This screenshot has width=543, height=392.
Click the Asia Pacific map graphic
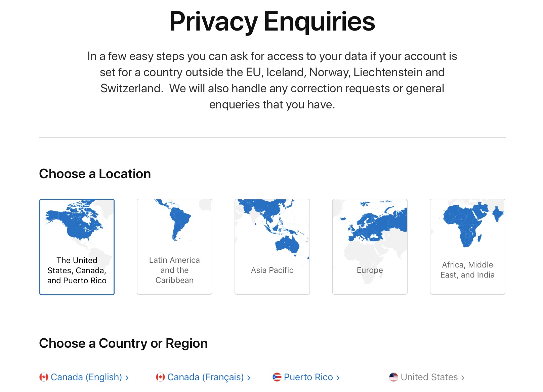pos(272,225)
